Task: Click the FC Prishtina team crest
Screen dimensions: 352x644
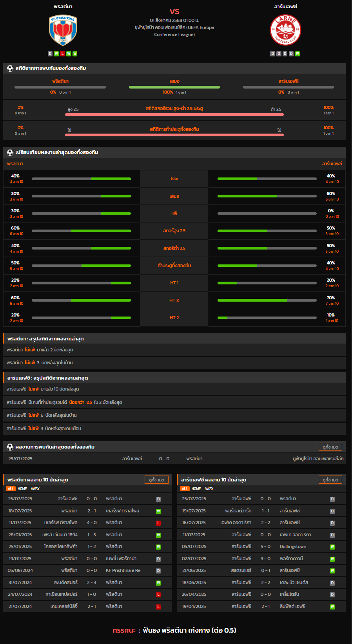Action: 63,30
